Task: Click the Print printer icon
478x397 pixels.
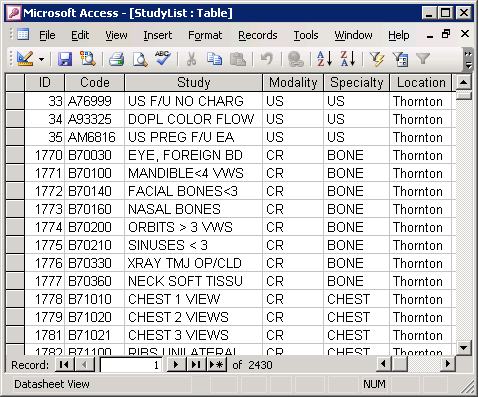Action: click(x=116, y=60)
